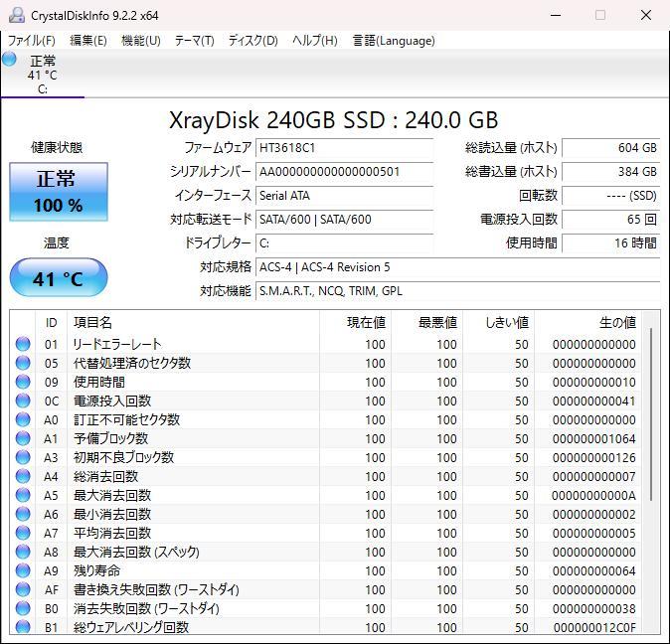Click raw value 000000000064 in 残り寿命 row
Viewport: 670px width, 644px height.
[593, 571]
